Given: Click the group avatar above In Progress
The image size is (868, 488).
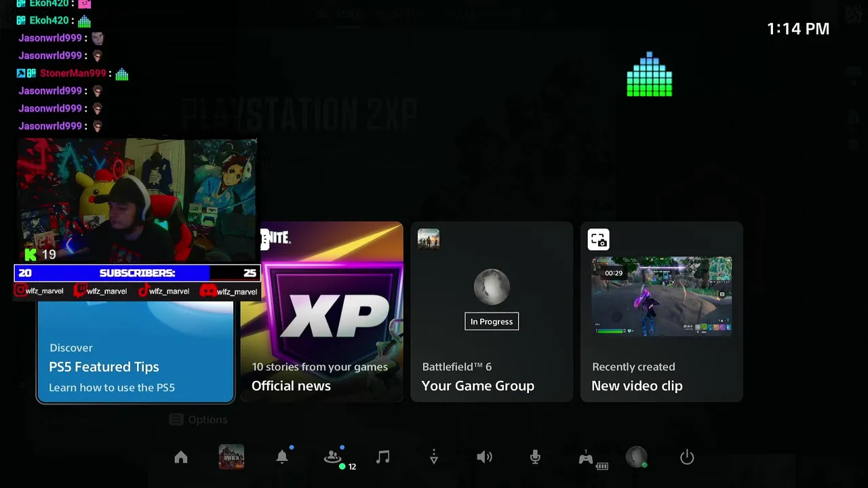Looking at the screenshot, I should coord(492,287).
